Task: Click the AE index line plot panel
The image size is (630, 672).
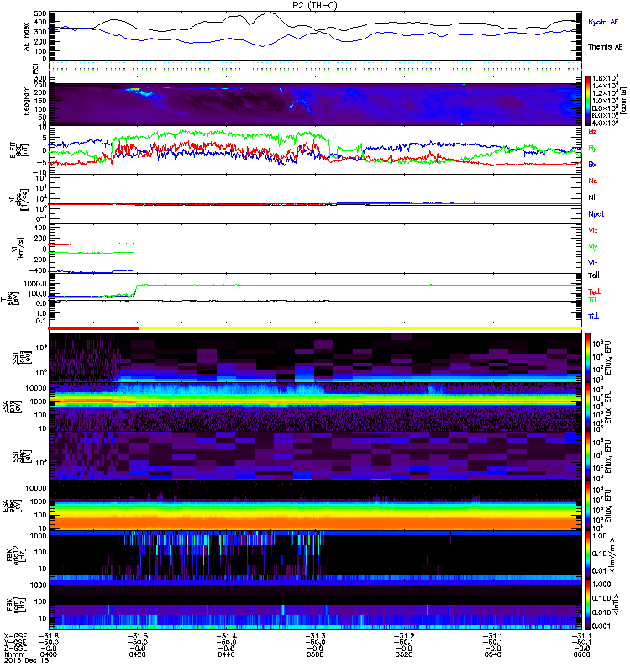Action: pyautogui.click(x=315, y=36)
